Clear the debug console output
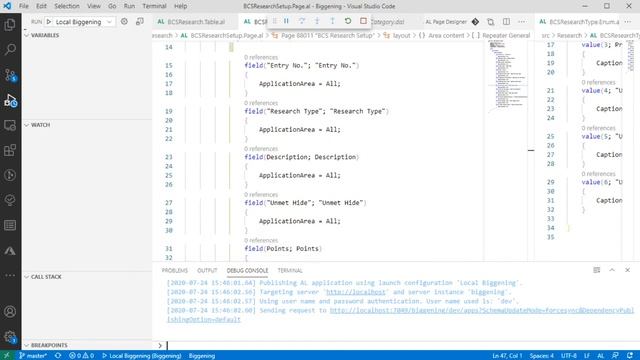640x360 pixels. click(597, 270)
